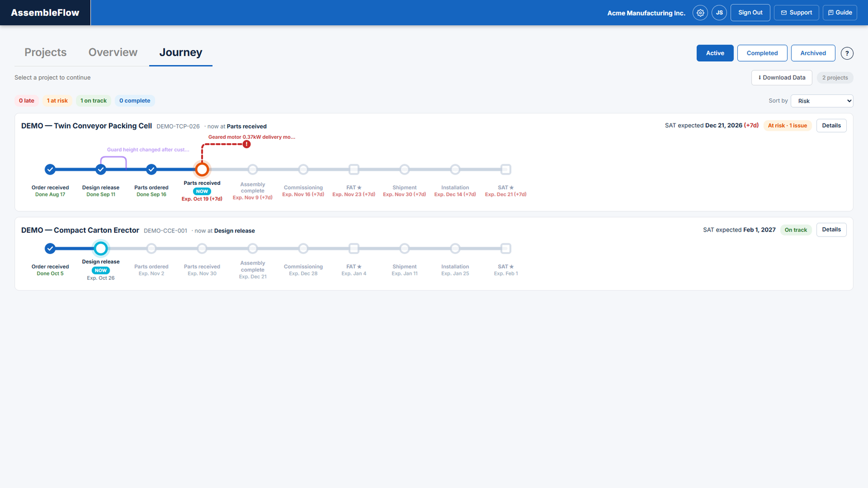Open the Journey tab
The height and width of the screenshot is (488, 868).
[x=181, y=53]
